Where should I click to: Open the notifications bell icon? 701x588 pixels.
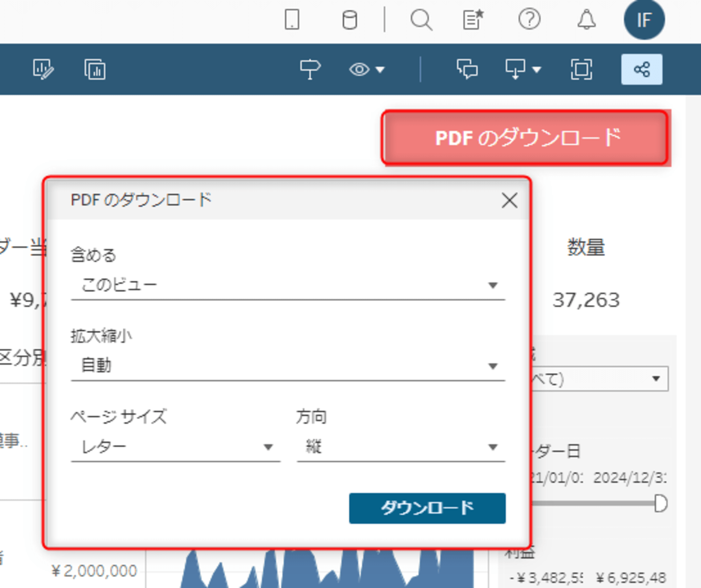pos(586,19)
